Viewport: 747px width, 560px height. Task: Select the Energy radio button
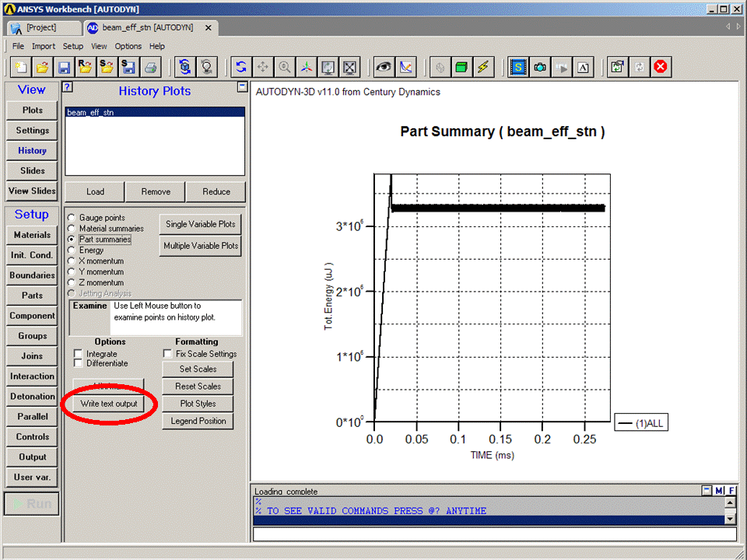(x=72, y=250)
